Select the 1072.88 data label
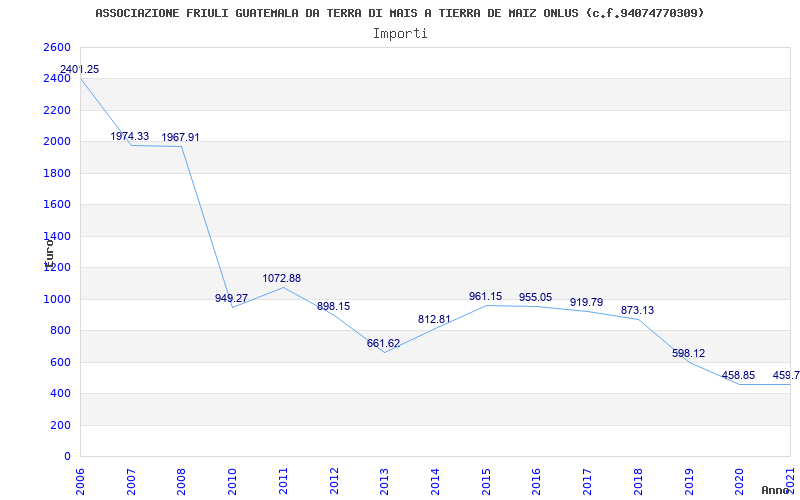This screenshot has width=800, height=500. [x=282, y=279]
